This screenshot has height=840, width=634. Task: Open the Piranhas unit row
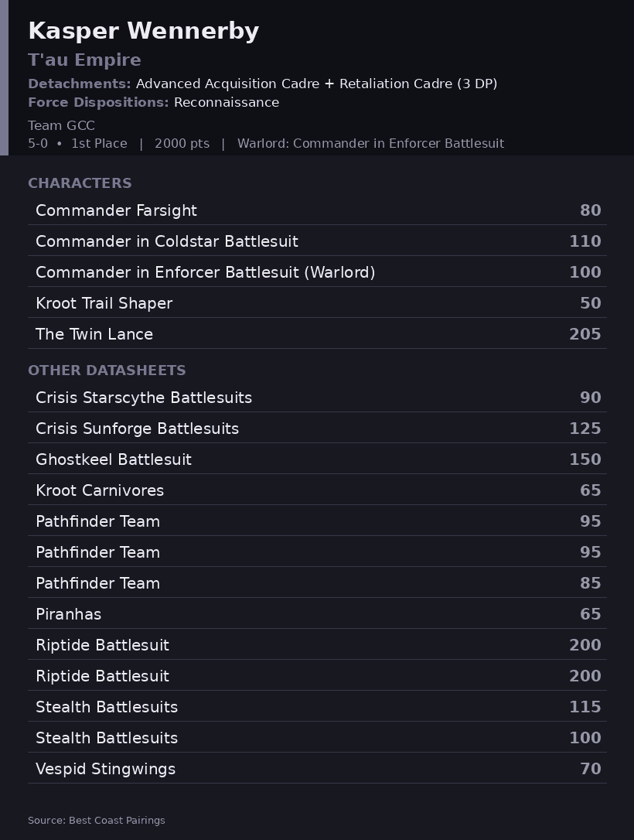coord(317,614)
